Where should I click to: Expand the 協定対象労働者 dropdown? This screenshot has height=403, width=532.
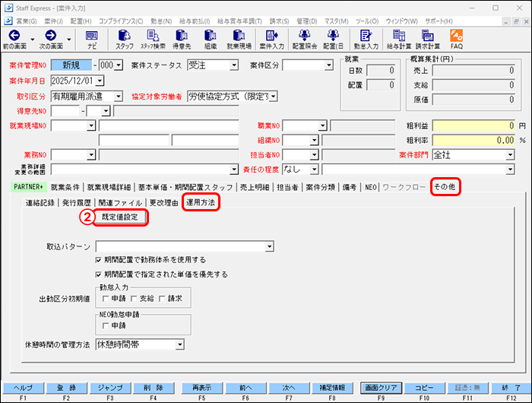point(274,97)
